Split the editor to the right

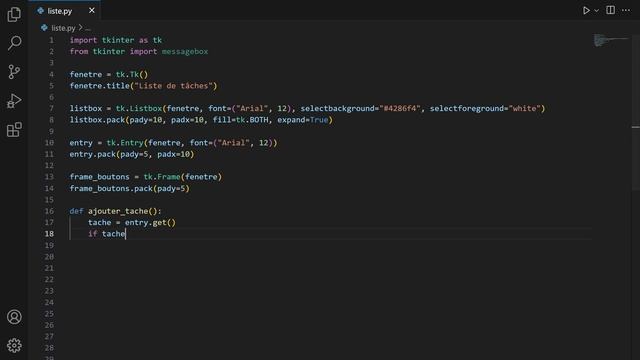click(x=611, y=10)
